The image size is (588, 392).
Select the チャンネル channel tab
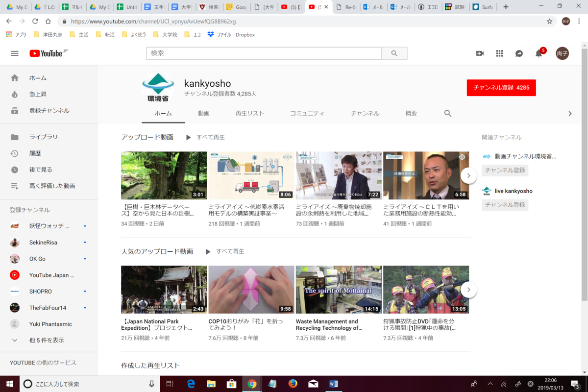click(x=365, y=113)
